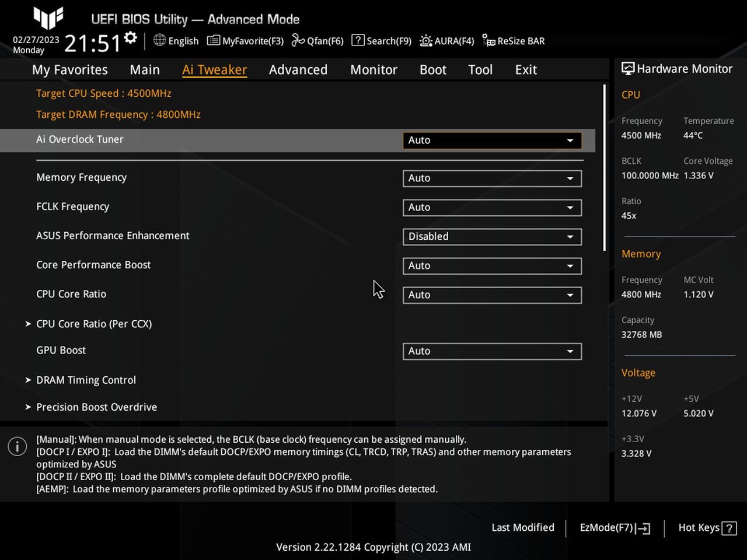The width and height of the screenshot is (747, 560).
Task: Expand DRAM Timing Control submenu
Action: 86,380
